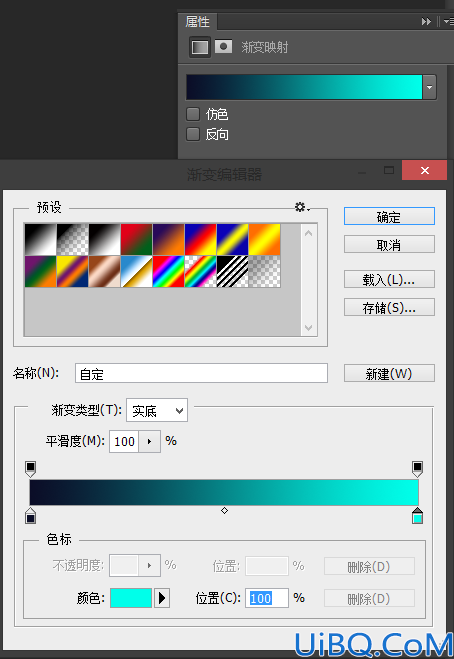Choose the orange-yellow-orange gradient preset

pos(264,240)
